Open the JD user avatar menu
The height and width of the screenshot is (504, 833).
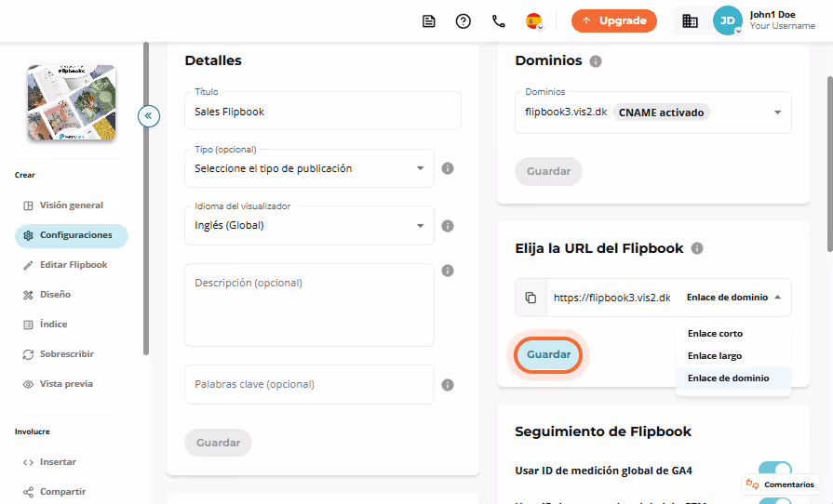(x=727, y=20)
